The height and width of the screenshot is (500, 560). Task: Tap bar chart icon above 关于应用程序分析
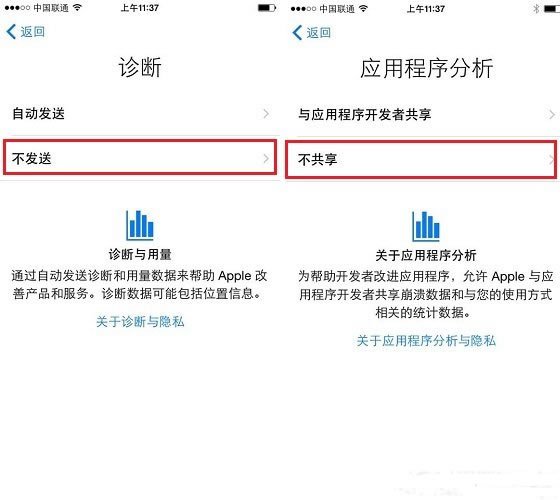coord(426,226)
